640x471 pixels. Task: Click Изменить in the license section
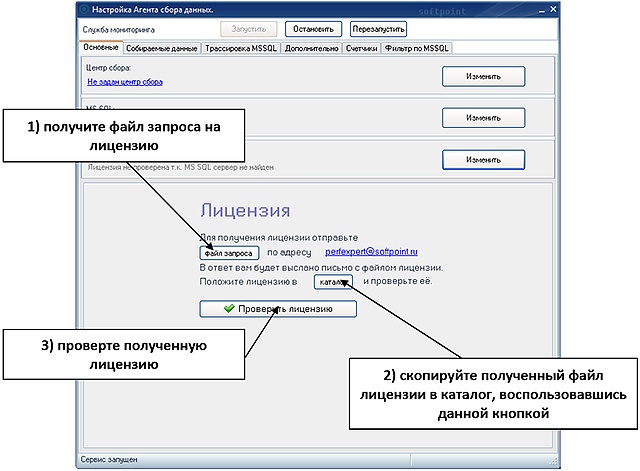pyautogui.click(x=483, y=160)
